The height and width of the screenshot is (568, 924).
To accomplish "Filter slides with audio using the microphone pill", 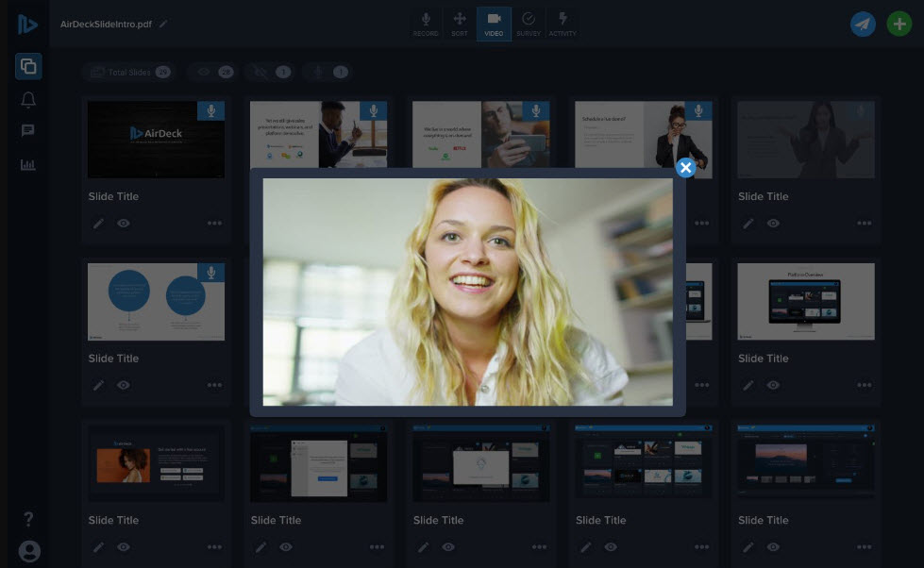I will [x=328, y=72].
